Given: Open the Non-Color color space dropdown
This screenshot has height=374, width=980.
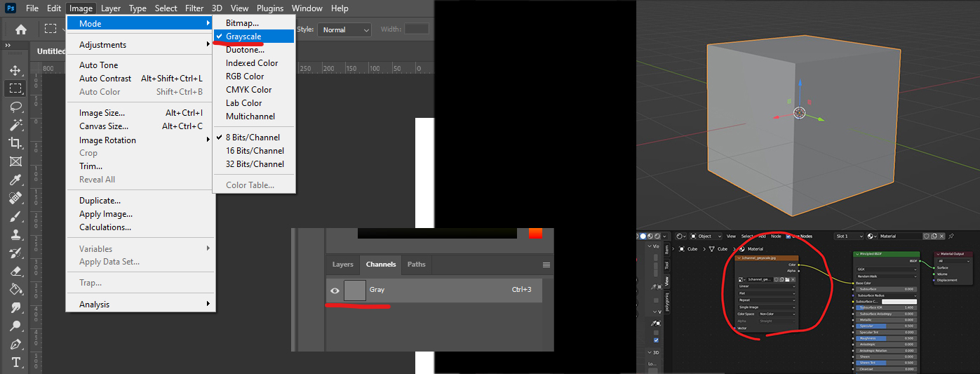Looking at the screenshot, I should [777, 314].
